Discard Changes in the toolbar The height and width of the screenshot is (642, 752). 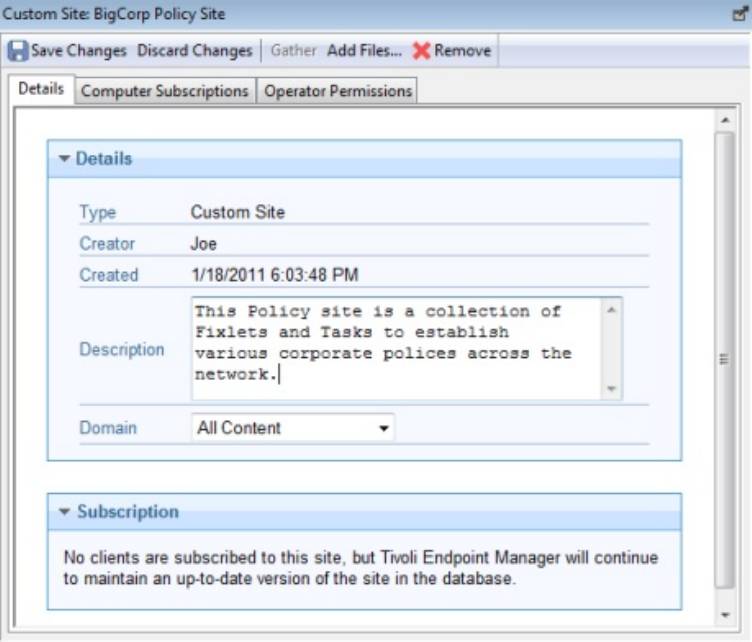coord(194,50)
